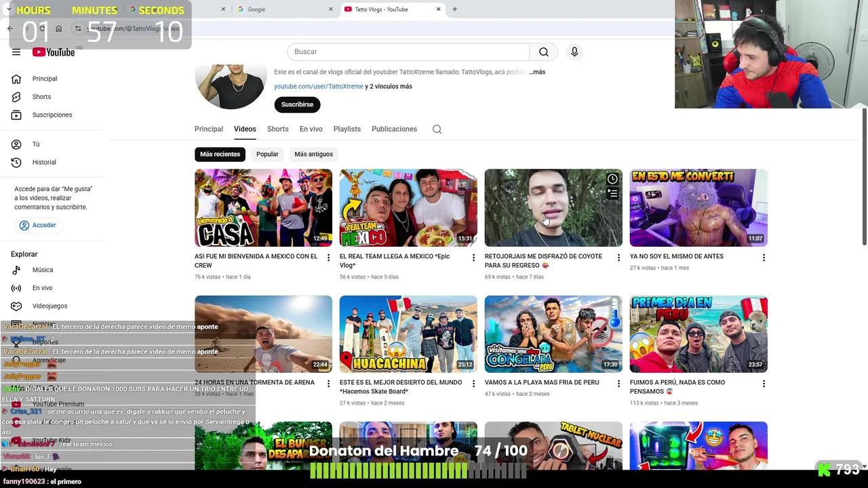This screenshot has height=488, width=868.
Task: Search within the channel magnifier icon
Action: [x=437, y=129]
